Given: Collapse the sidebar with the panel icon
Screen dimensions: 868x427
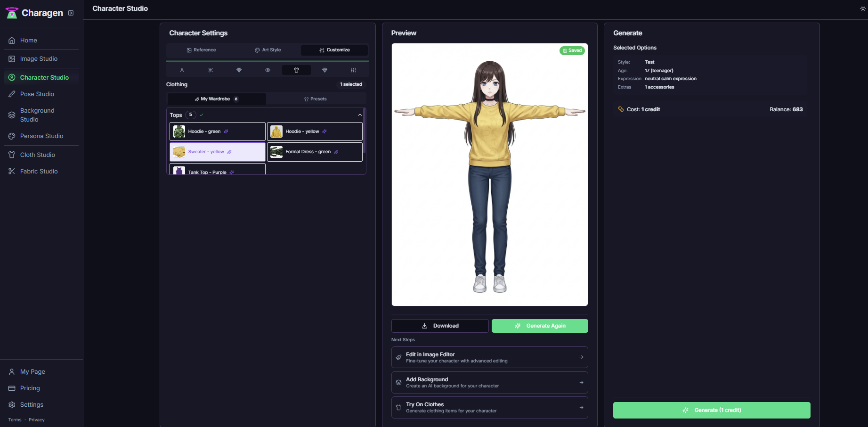Looking at the screenshot, I should (72, 13).
